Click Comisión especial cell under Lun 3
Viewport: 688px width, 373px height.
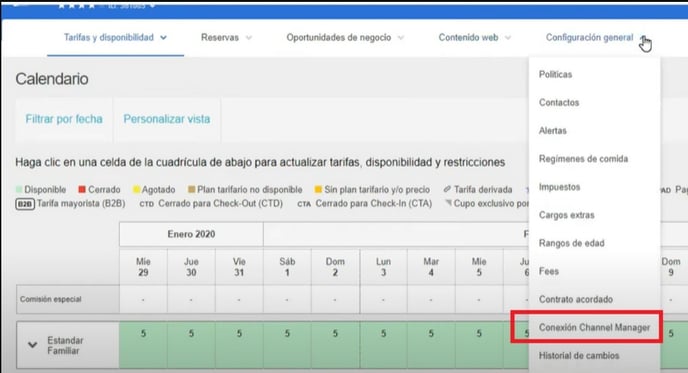click(x=383, y=299)
